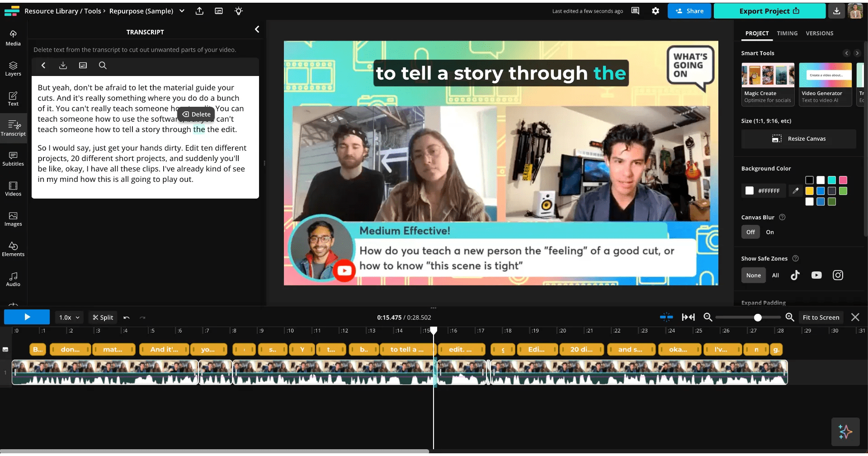Choose the teal background color swatch
Viewport: 868px width, 456px height.
point(832,180)
